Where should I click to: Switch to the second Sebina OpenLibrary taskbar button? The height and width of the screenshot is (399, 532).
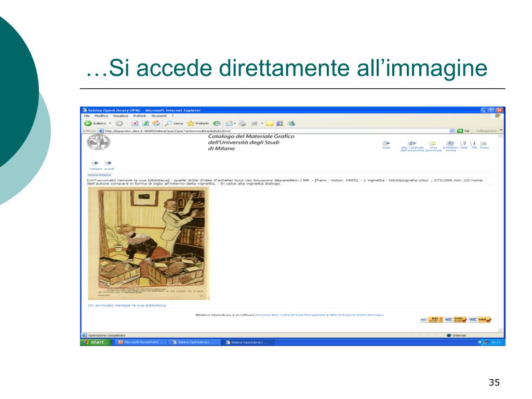tap(247, 342)
